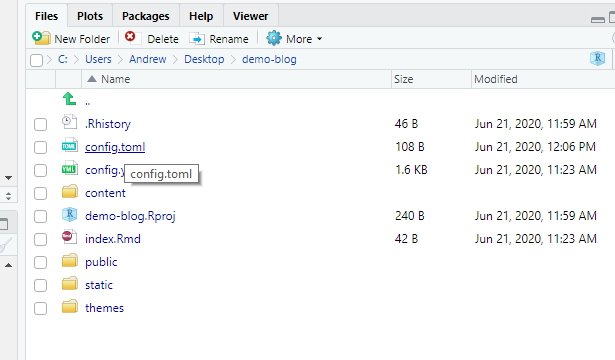The height and width of the screenshot is (360, 615).
Task: Open the static folder link
Action: coord(99,285)
